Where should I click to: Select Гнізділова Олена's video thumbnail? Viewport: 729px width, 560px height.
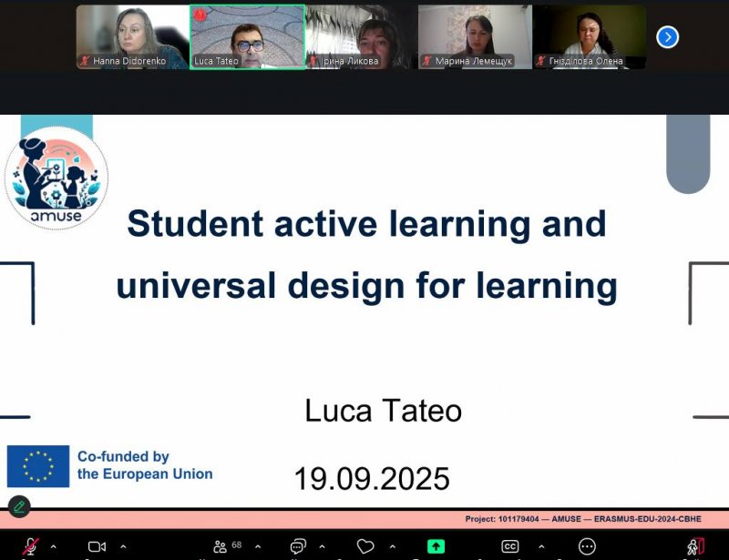[589, 36]
